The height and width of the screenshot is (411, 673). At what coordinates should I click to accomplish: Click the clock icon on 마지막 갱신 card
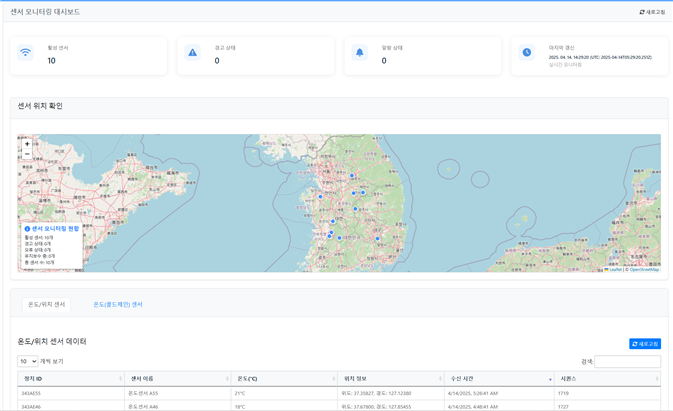pos(527,53)
